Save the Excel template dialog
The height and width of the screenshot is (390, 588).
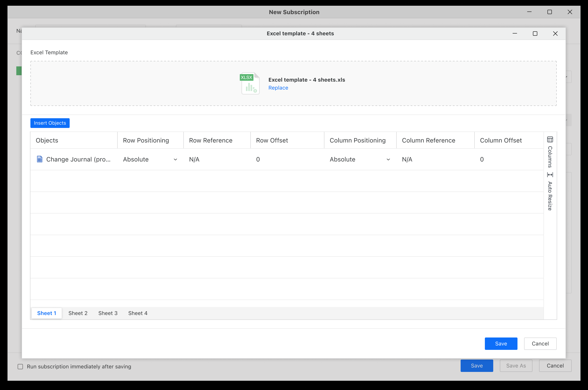point(501,343)
